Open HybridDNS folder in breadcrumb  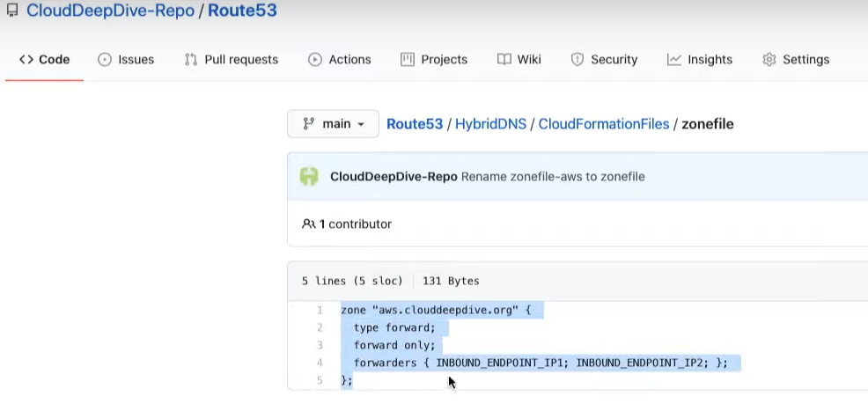tap(490, 124)
